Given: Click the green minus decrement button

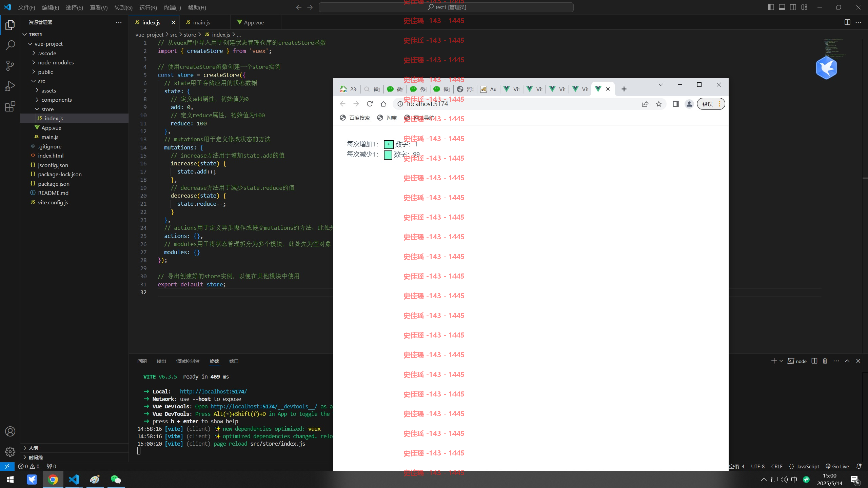Looking at the screenshot, I should (388, 155).
